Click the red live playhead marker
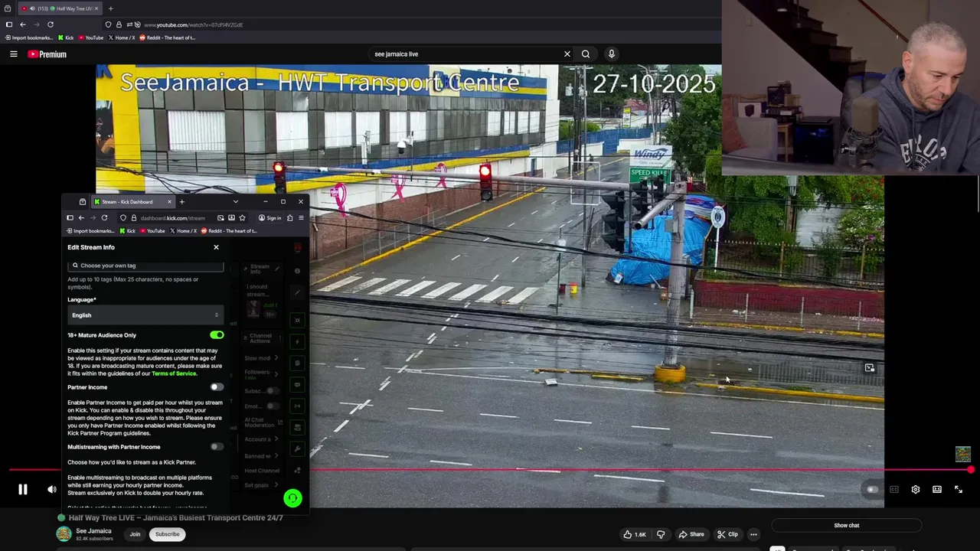This screenshot has height=551, width=980. coord(971,470)
